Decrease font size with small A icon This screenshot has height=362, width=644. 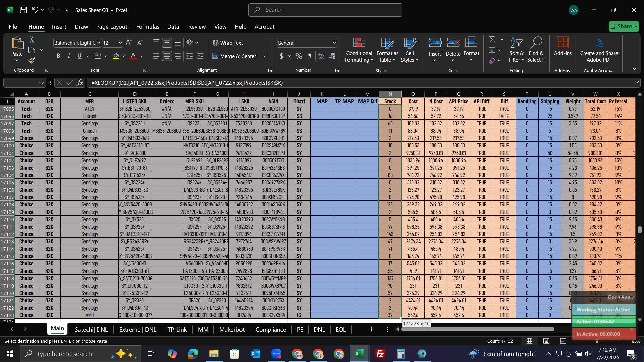[140, 42]
